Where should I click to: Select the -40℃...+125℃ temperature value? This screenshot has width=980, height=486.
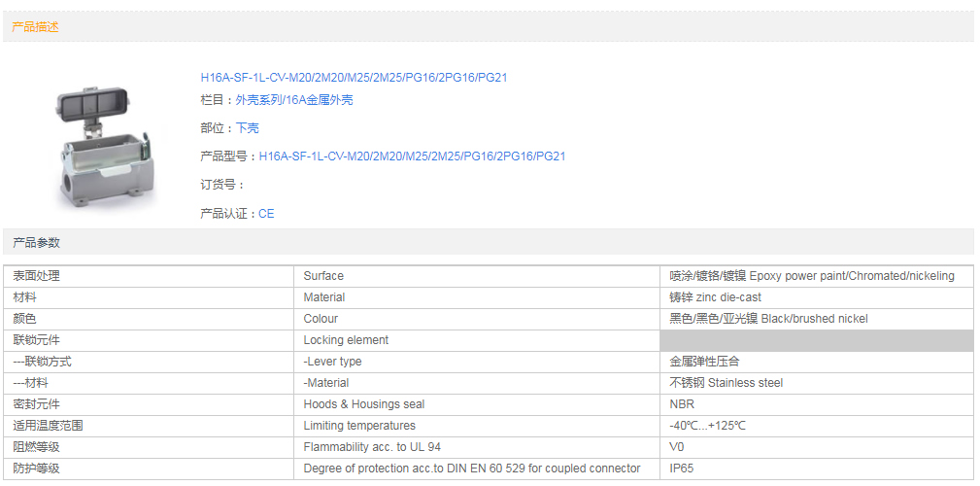(x=707, y=426)
